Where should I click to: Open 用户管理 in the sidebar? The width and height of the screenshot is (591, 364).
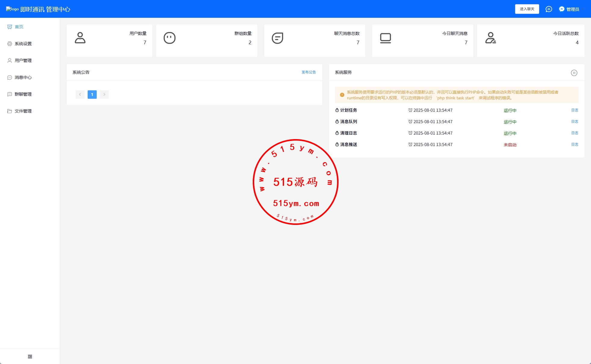pos(23,61)
